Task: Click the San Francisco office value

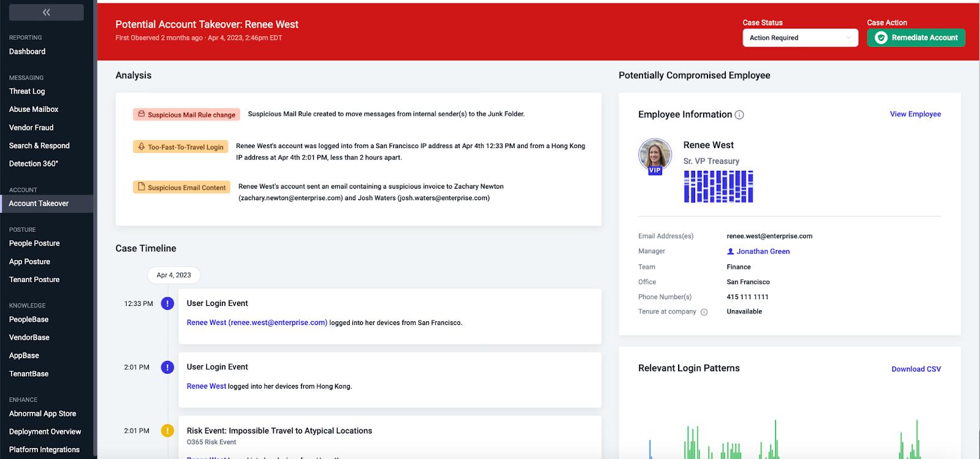Action: [748, 282]
